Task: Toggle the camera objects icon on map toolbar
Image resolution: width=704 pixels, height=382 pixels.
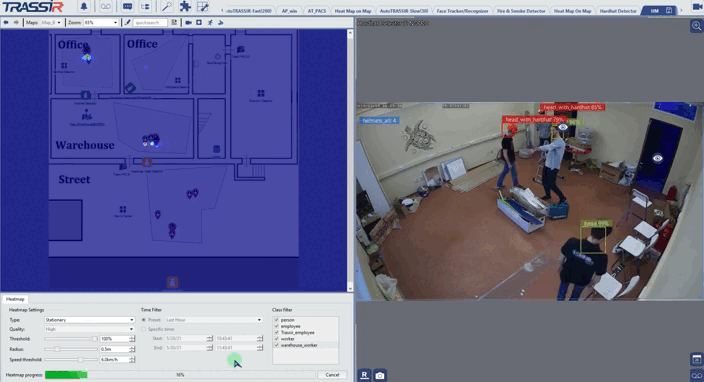Action: pos(188,22)
